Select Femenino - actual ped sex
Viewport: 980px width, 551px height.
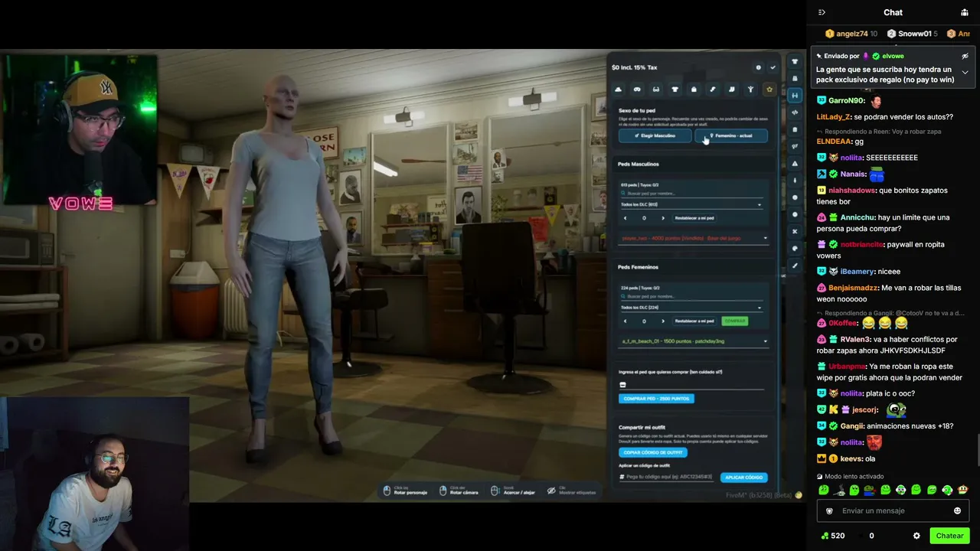731,135
